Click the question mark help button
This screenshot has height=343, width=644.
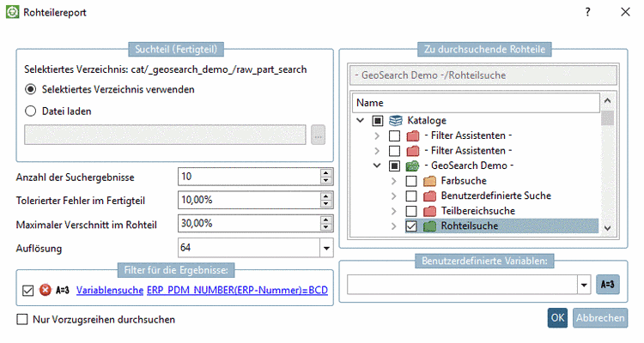click(x=587, y=12)
